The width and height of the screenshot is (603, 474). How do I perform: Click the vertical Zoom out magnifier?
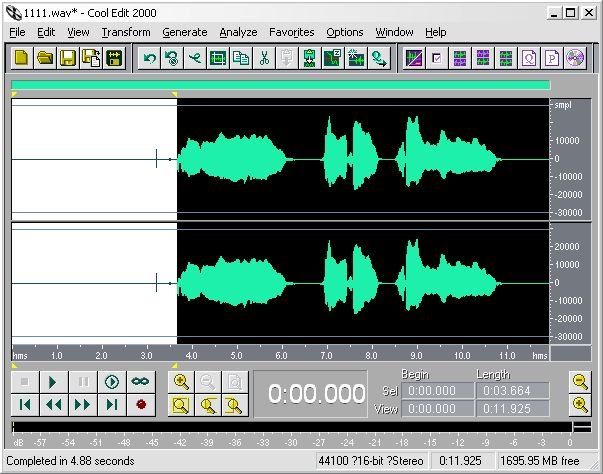pos(580,382)
